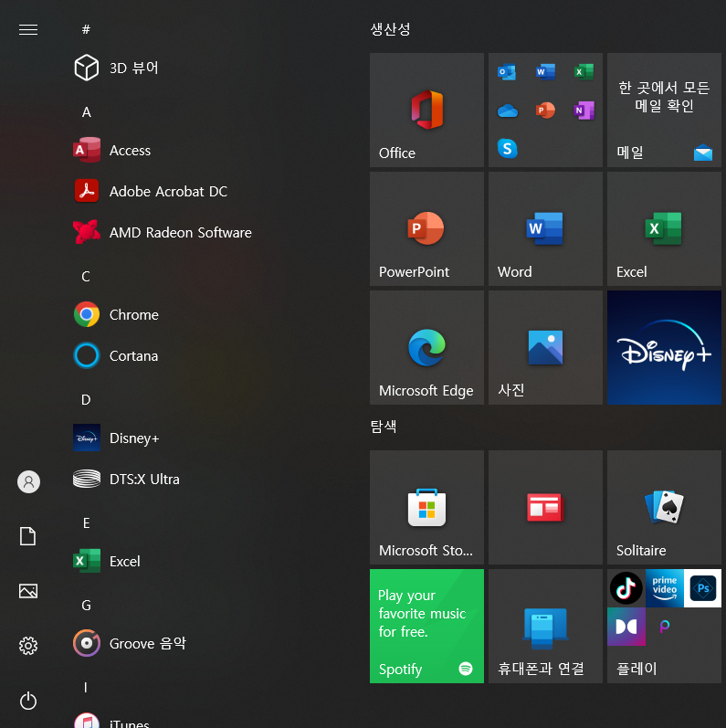Open the Microsoft Store tile
Viewport: 726px width, 728px height.
tap(426, 508)
